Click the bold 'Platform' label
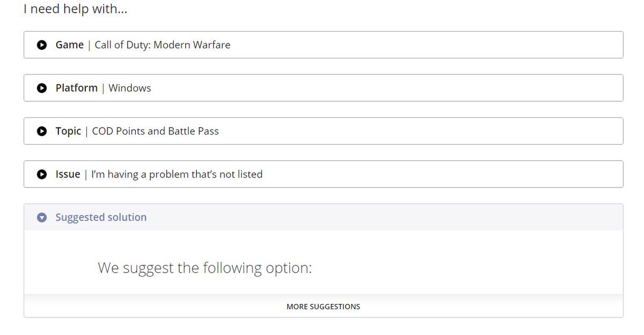Image resolution: width=644 pixels, height=335 pixels. [77, 88]
